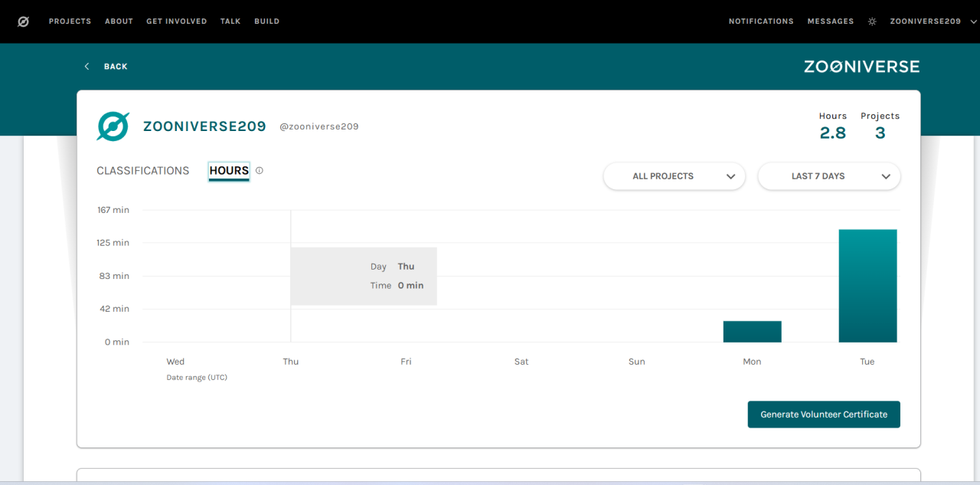980x485 pixels.
Task: Open the Build section
Action: pyautogui.click(x=266, y=21)
